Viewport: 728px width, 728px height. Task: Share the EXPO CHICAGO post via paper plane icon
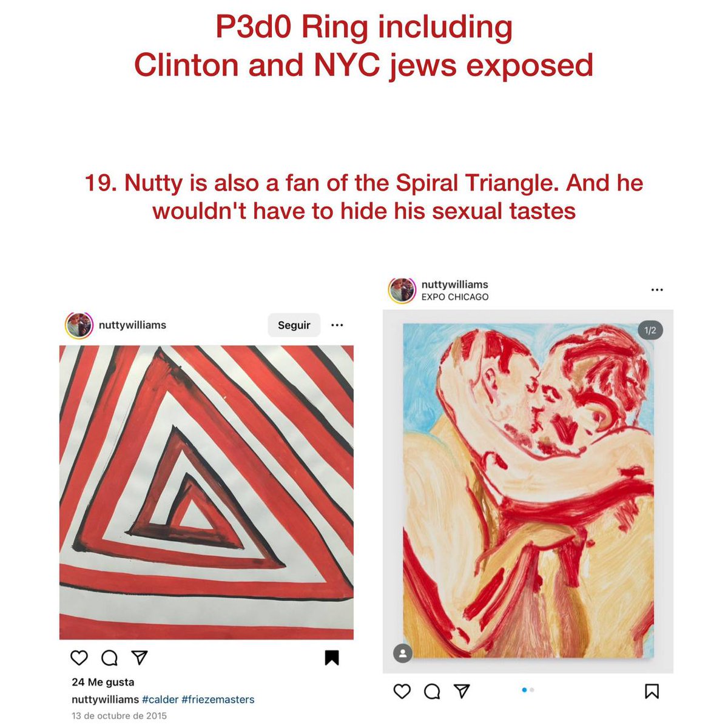462,691
